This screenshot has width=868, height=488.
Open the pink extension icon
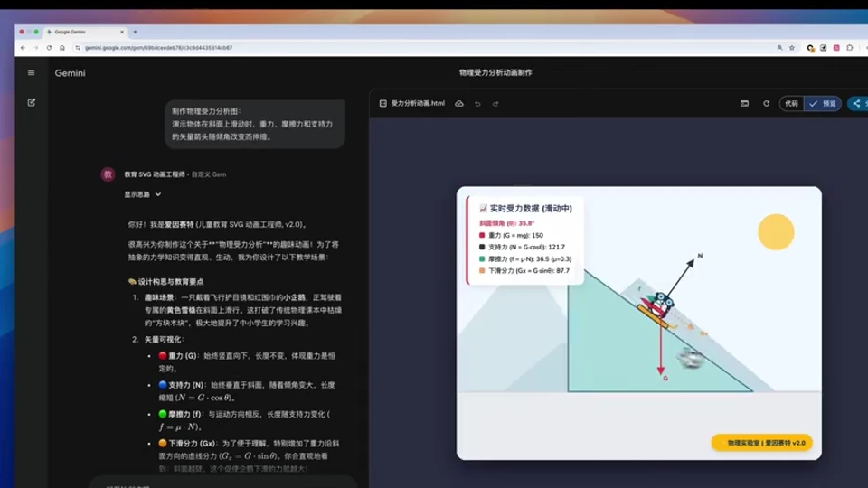click(x=836, y=48)
